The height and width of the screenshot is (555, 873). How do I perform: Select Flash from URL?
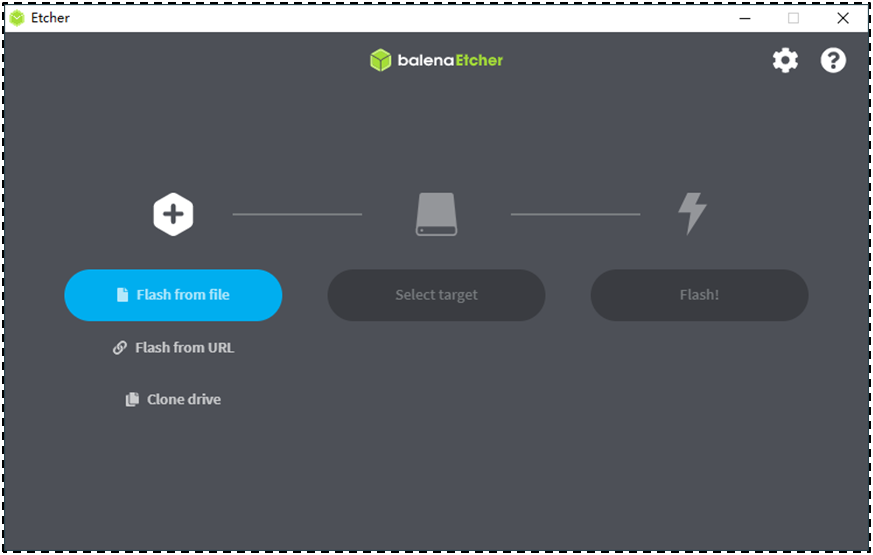[173, 348]
